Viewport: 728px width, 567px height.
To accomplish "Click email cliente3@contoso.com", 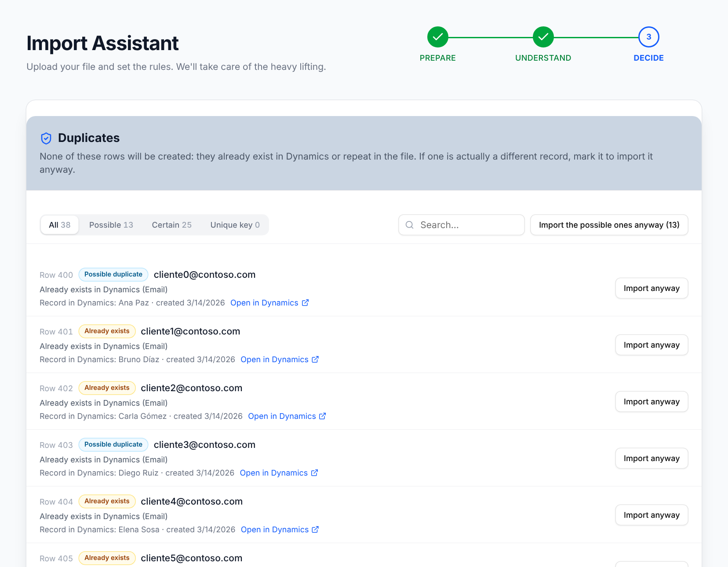I will [204, 445].
